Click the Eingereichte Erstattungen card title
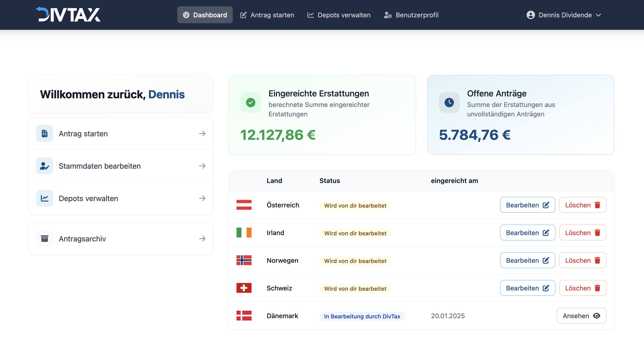The height and width of the screenshot is (351, 644). click(x=318, y=93)
